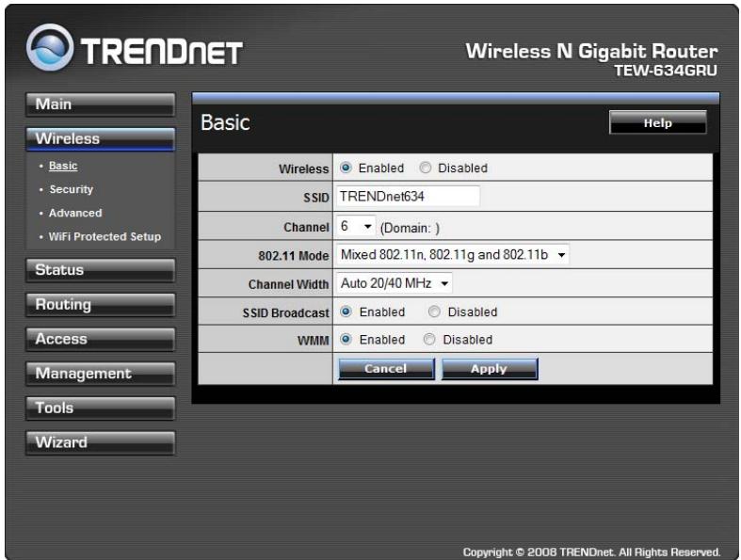This screenshot has height=560, width=741.
Task: Open the 802.11 Mode dropdown
Action: pyautogui.click(x=452, y=255)
